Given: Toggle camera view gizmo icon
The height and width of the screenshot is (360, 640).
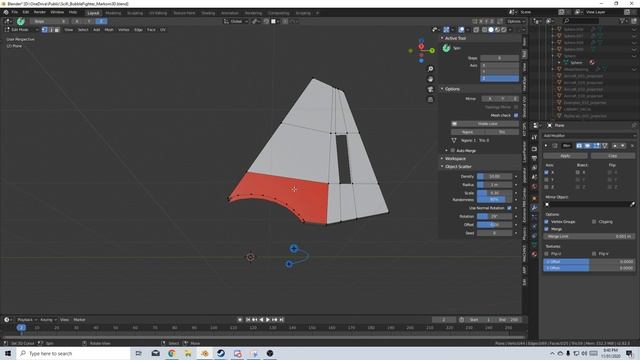Looking at the screenshot, I should point(430,89).
